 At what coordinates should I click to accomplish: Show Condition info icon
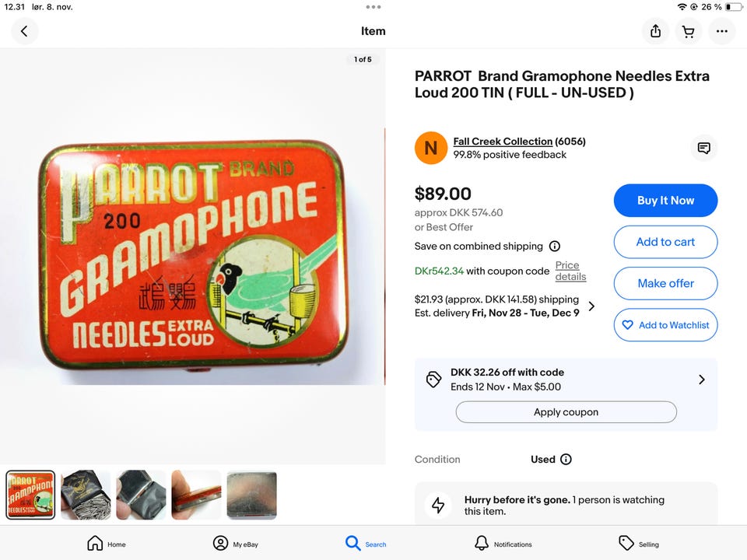[x=566, y=460]
